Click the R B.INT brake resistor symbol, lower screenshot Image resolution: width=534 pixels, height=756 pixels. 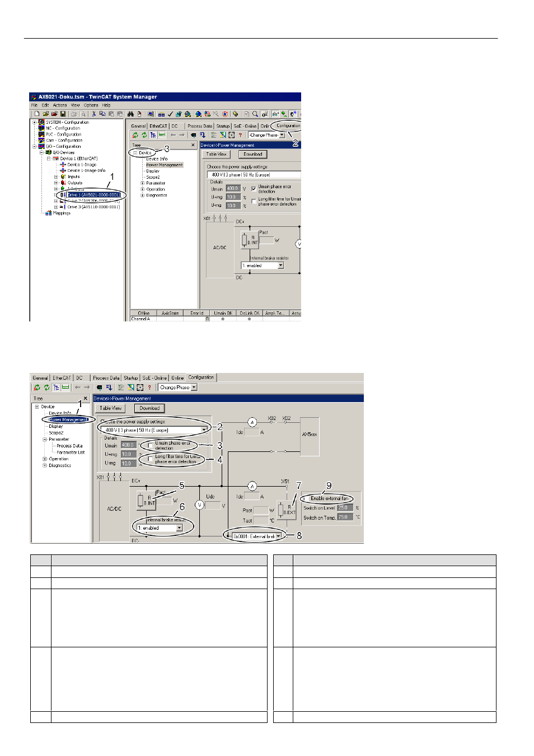point(147,501)
